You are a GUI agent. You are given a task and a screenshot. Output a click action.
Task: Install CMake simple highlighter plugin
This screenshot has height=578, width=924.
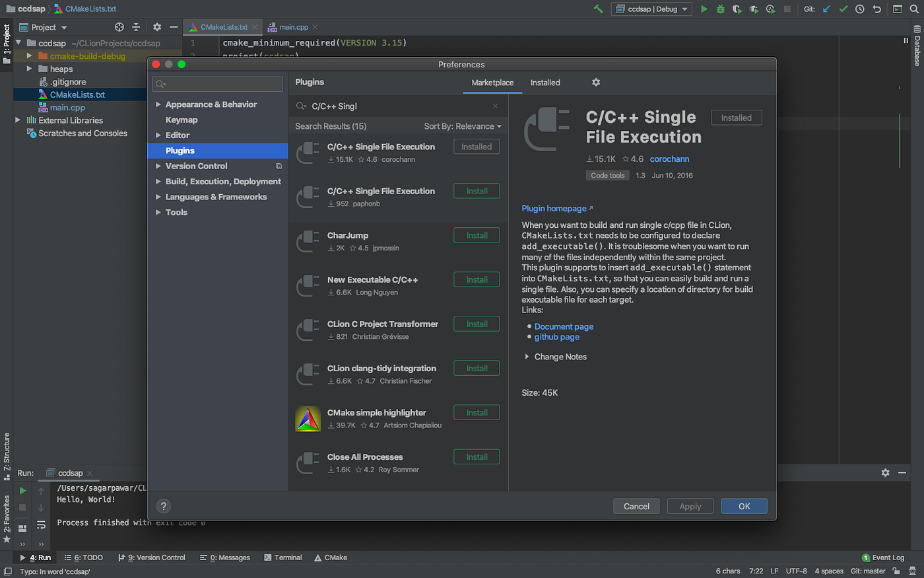click(477, 412)
